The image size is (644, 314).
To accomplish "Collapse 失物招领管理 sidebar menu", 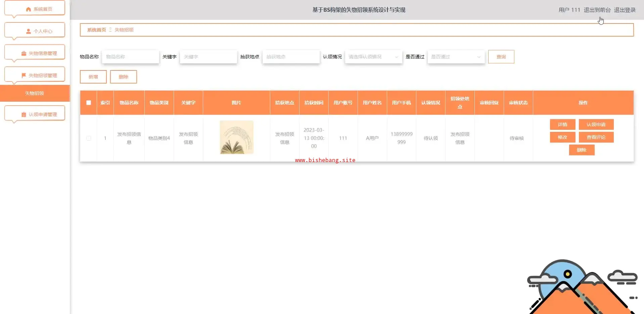I will click(x=35, y=75).
